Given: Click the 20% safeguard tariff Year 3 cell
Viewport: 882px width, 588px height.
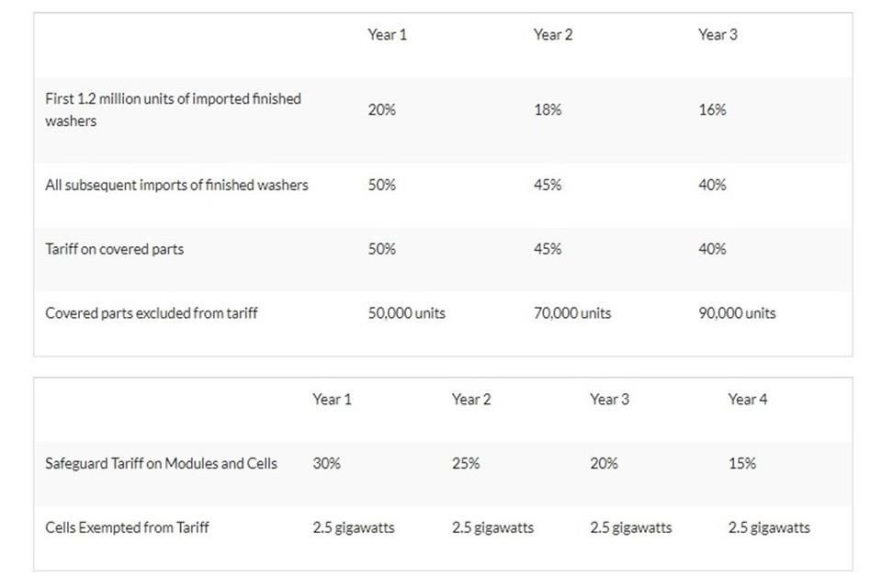Looking at the screenshot, I should point(604,463).
